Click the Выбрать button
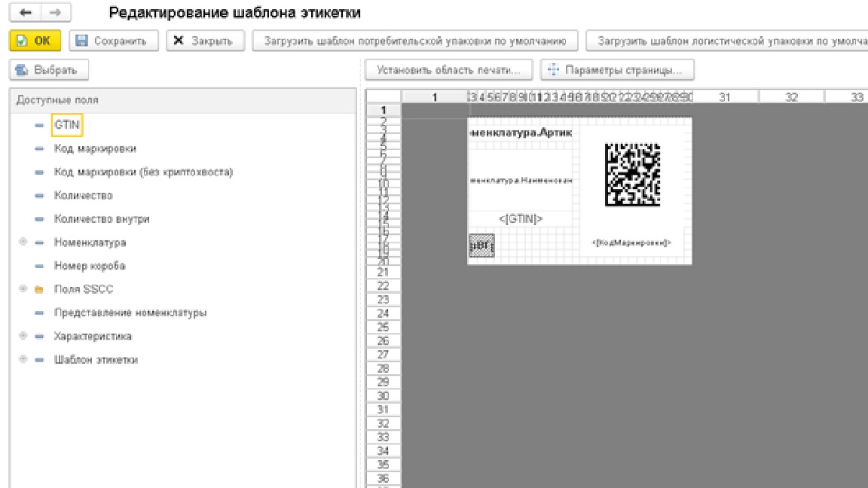This screenshot has height=488, width=868. [49, 70]
